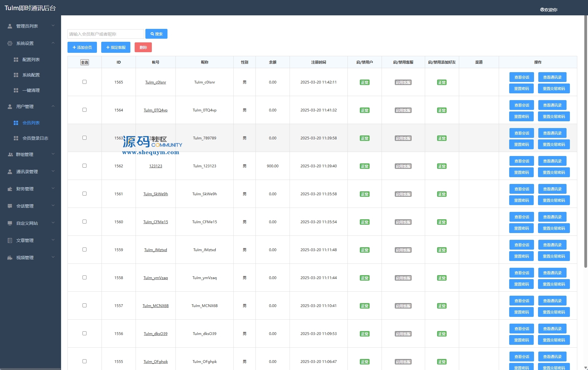The image size is (588, 370).
Task: Focus the member account search field
Action: 106,34
